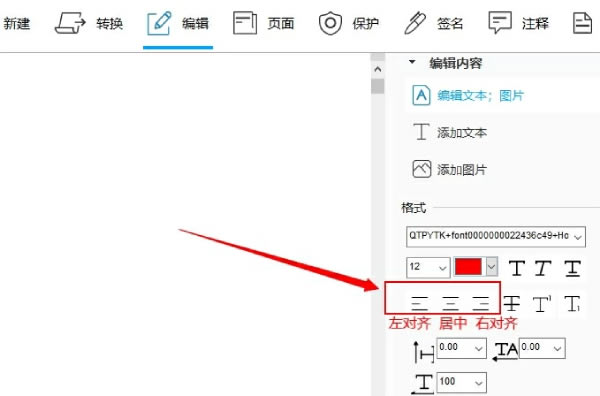Click the character spacing TA icon
600x396 pixels.
point(505,351)
